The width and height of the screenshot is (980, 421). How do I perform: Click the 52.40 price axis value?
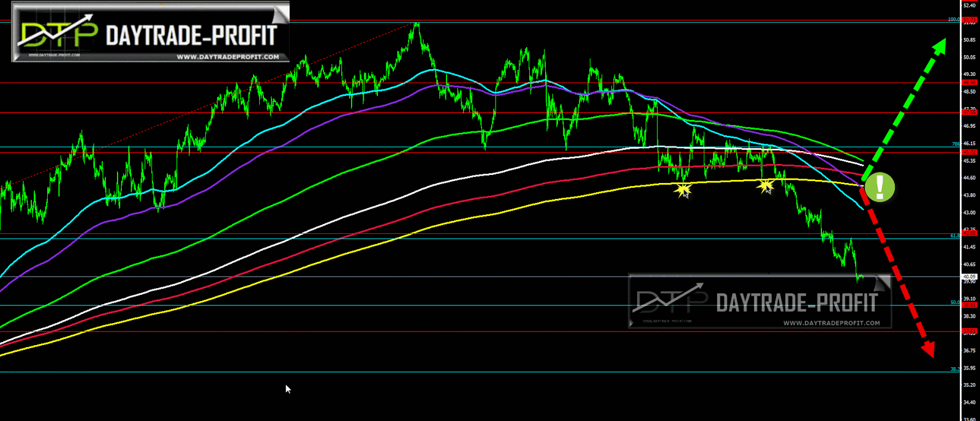tap(970, 6)
